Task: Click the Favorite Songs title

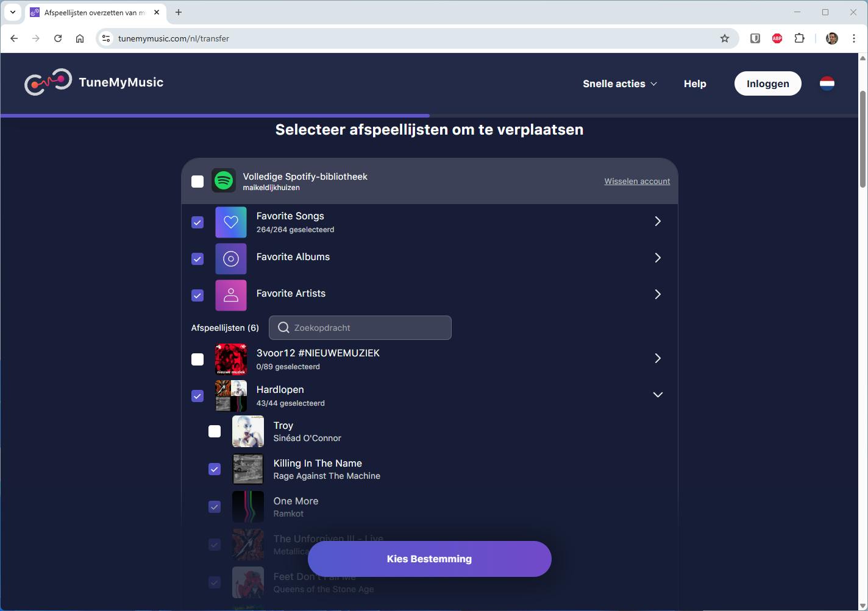Action: click(290, 216)
